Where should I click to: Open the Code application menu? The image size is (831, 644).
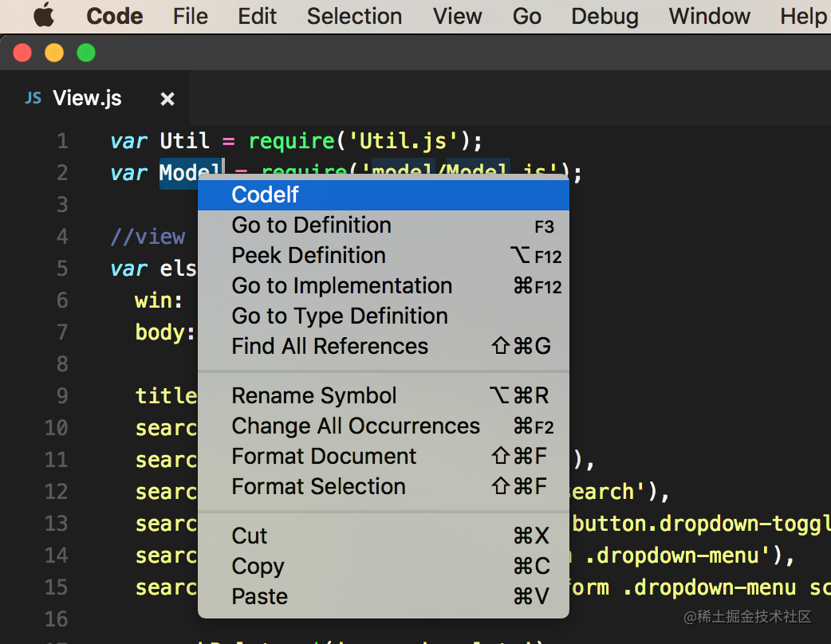(115, 16)
